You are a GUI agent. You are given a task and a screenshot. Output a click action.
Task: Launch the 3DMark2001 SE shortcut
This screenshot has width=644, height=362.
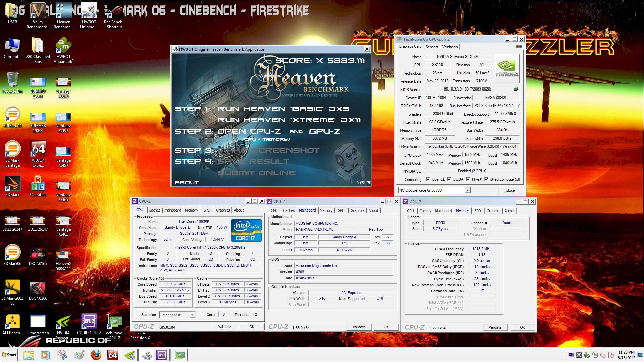(x=12, y=292)
